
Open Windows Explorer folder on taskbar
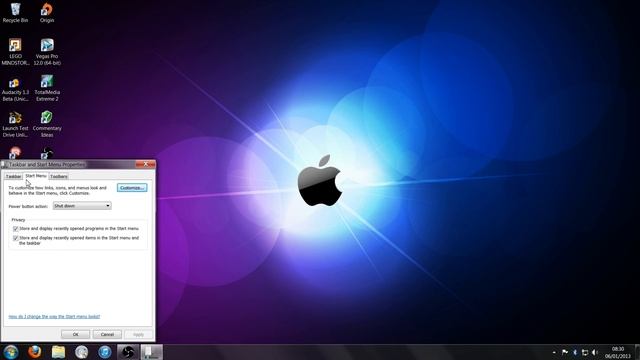coord(58,352)
